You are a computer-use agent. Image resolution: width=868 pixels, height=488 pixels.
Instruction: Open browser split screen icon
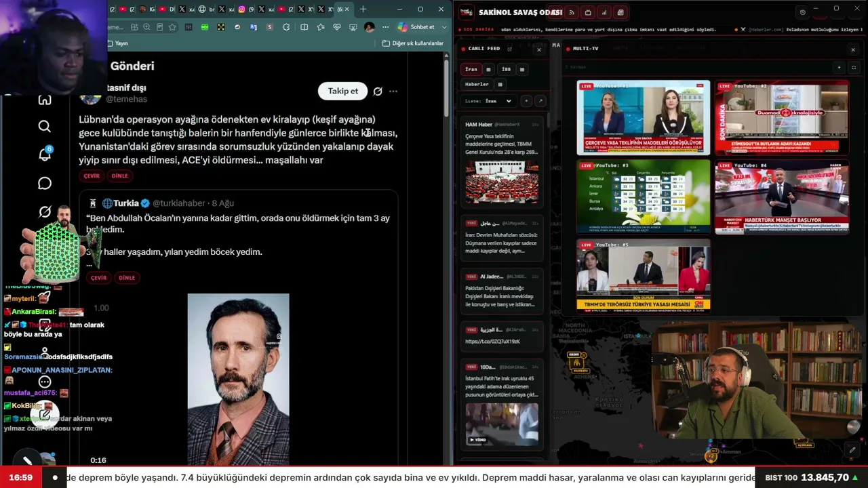click(304, 27)
